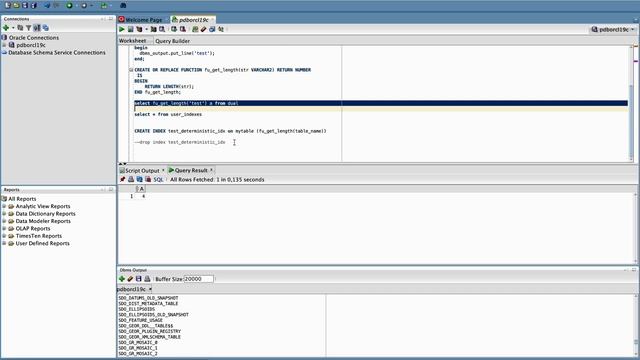640x360 pixels.
Task: Click the Buffer Size input field
Action: pyautogui.click(x=198, y=279)
